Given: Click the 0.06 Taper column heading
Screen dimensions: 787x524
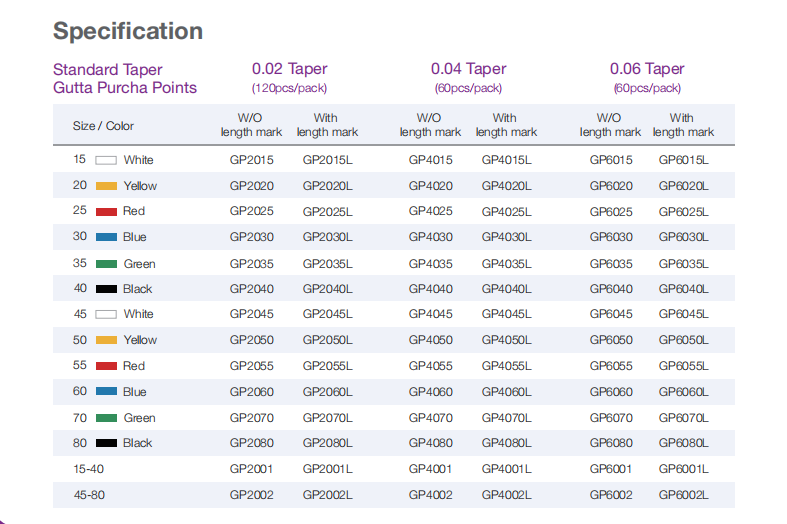Looking at the screenshot, I should (x=647, y=69).
